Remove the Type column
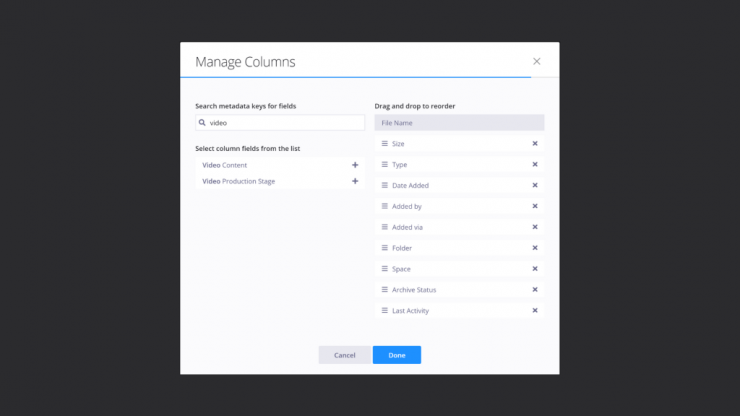740x416 pixels. pos(535,165)
